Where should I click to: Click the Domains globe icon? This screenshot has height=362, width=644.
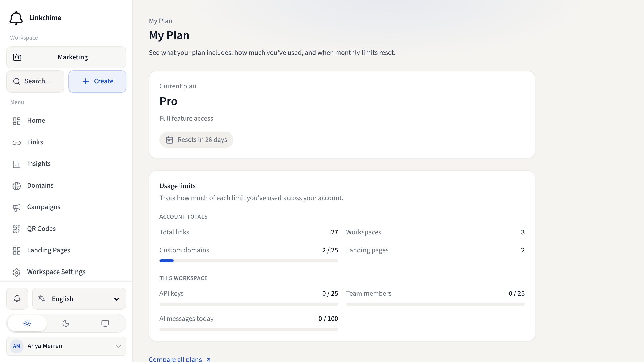click(17, 186)
